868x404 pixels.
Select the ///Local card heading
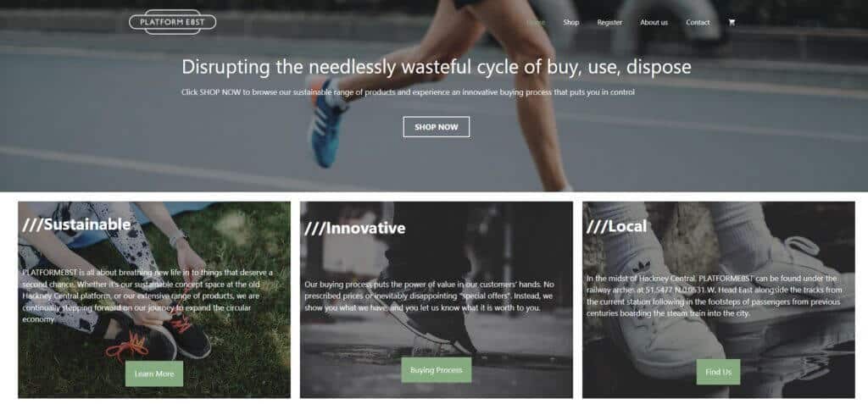(617, 226)
